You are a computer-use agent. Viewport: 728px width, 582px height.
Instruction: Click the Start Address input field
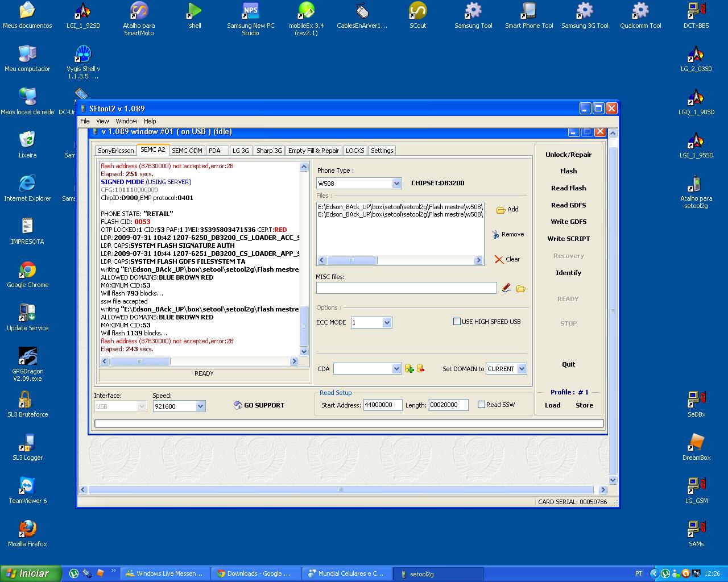[382, 405]
